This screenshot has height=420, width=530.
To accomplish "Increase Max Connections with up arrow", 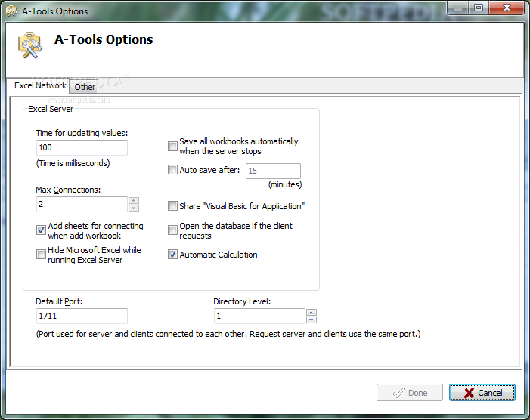I will 134,201.
